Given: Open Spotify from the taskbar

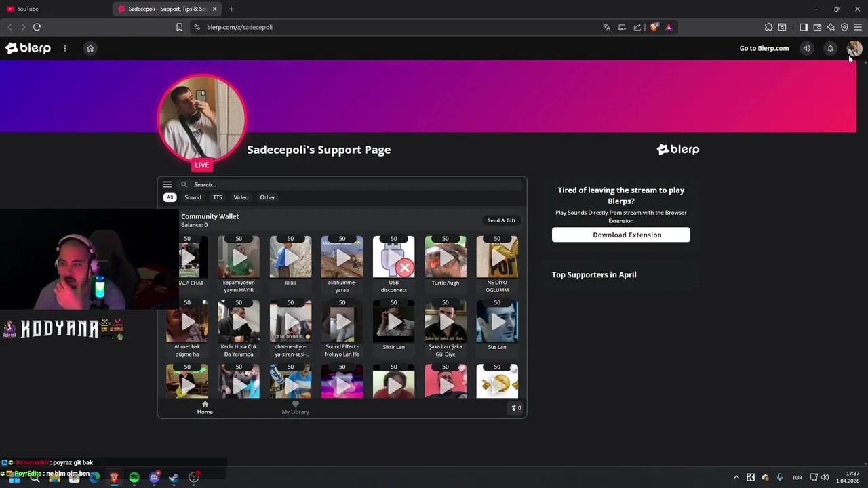Looking at the screenshot, I should [134, 477].
